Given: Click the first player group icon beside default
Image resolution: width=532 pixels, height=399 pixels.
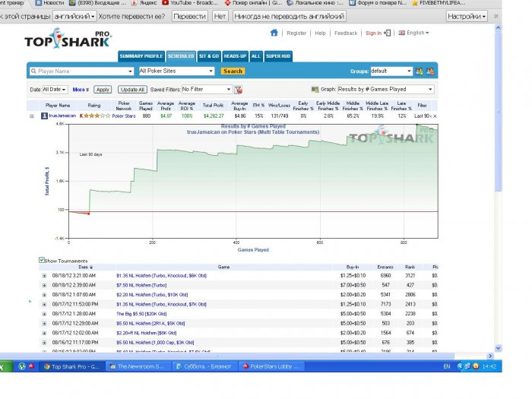Looking at the screenshot, I should point(420,71).
